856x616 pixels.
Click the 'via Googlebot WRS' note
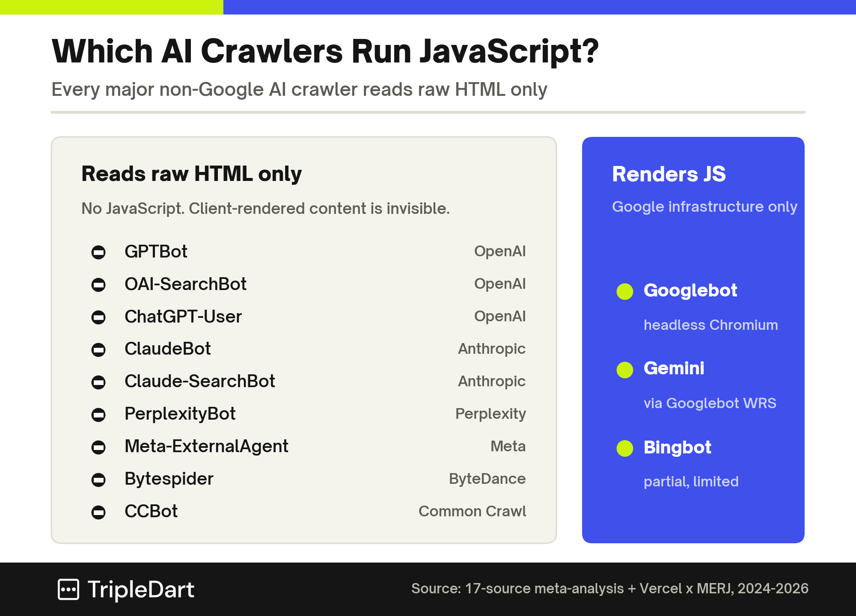710,403
